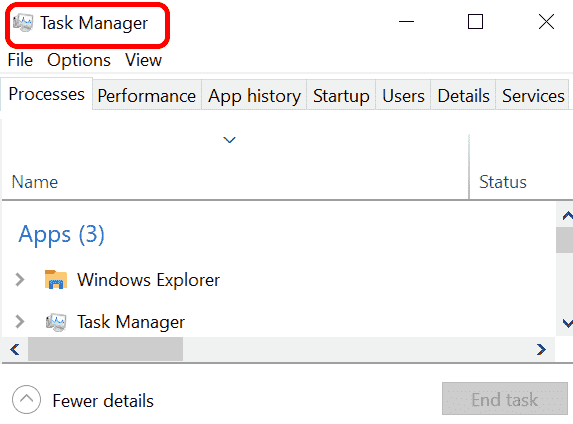Open the File menu
Image resolution: width=573 pixels, height=424 pixels.
(x=20, y=60)
